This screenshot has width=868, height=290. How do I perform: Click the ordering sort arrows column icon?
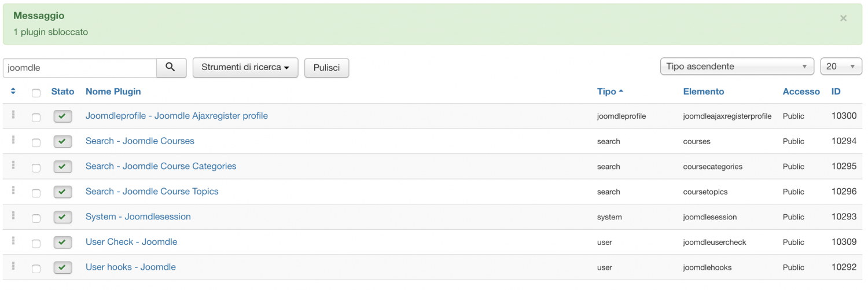tap(13, 91)
